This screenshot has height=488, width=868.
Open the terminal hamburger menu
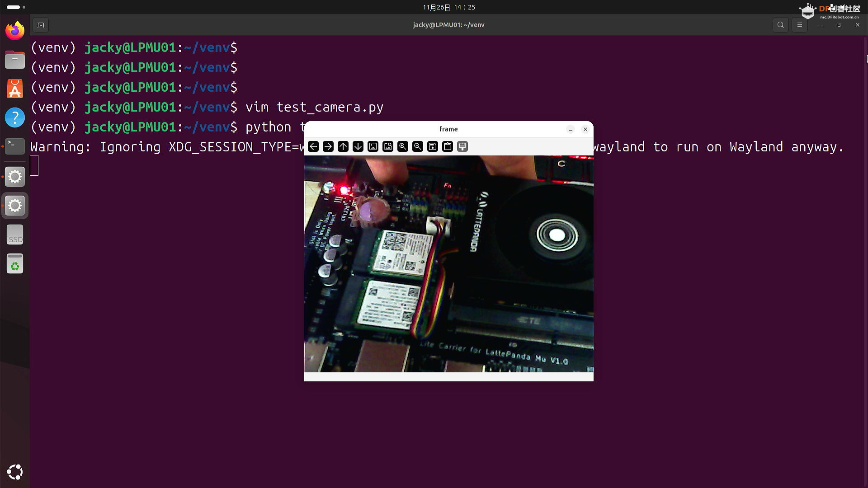tap(800, 25)
